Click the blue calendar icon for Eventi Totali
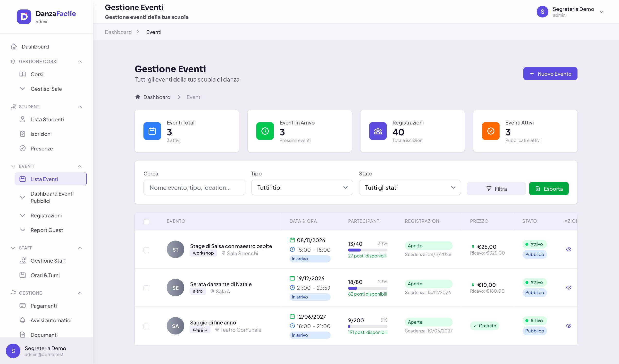 tap(152, 131)
